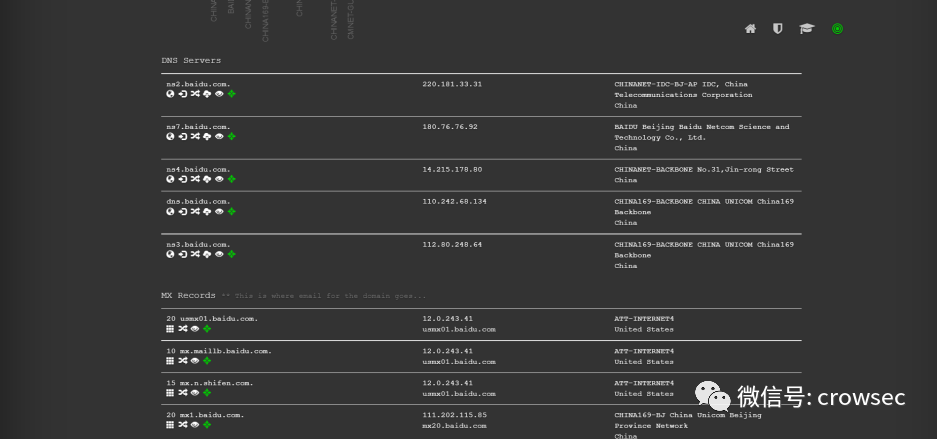Open the graduation cap learn icon
The image size is (937, 439).
pyautogui.click(x=807, y=29)
